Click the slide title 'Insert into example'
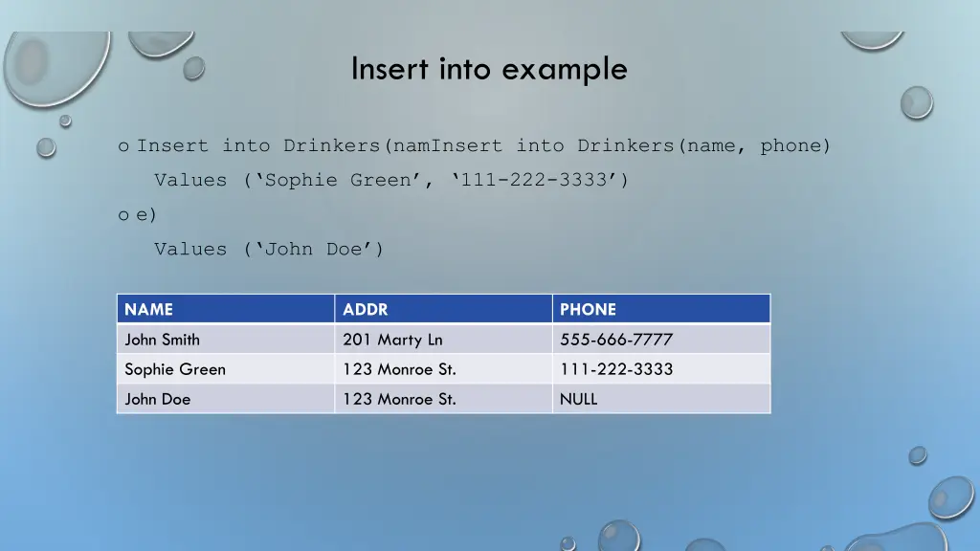The height and width of the screenshot is (551, 980). pos(489,69)
